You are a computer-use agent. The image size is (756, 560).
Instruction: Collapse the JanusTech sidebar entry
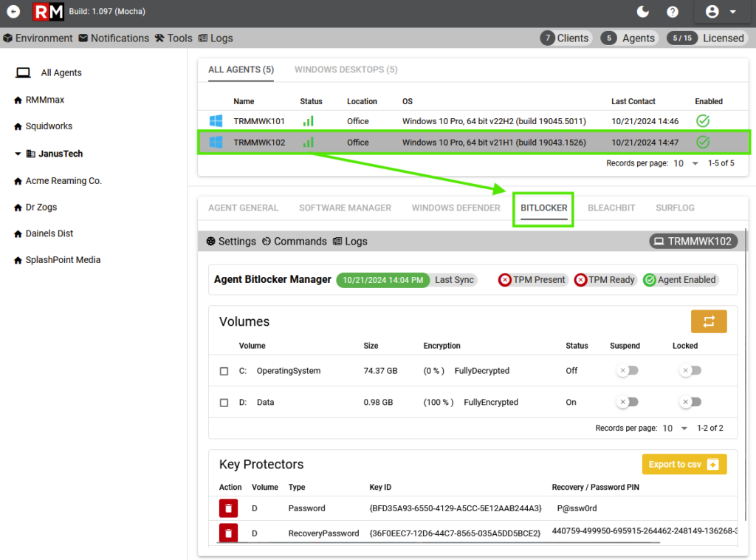click(x=18, y=153)
